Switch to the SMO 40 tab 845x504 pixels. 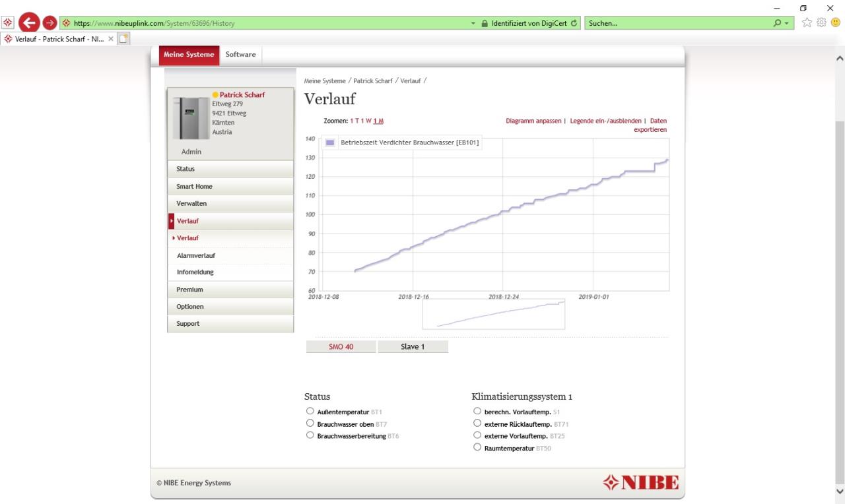point(341,347)
